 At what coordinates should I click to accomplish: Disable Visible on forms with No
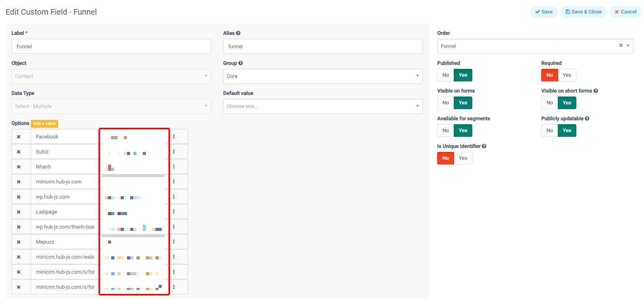point(445,103)
